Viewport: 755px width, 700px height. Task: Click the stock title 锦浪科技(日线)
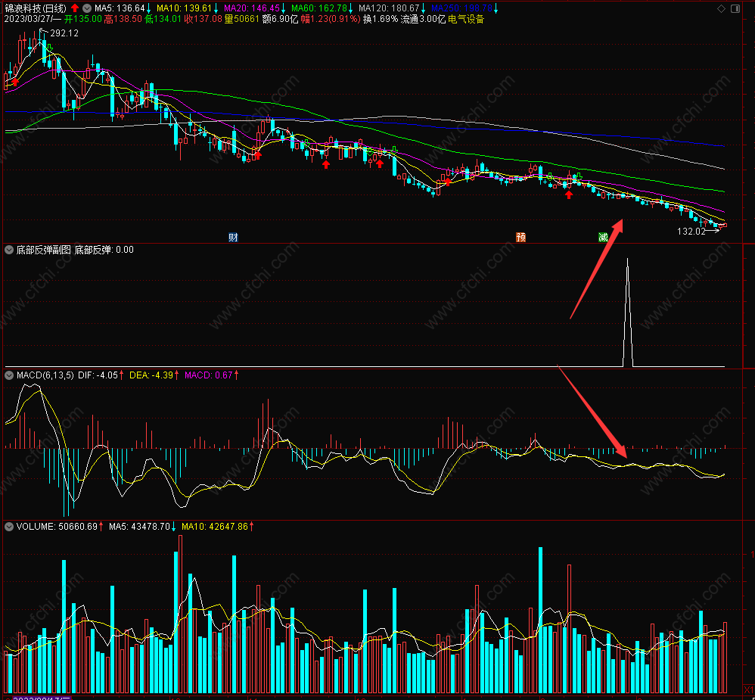35,8
